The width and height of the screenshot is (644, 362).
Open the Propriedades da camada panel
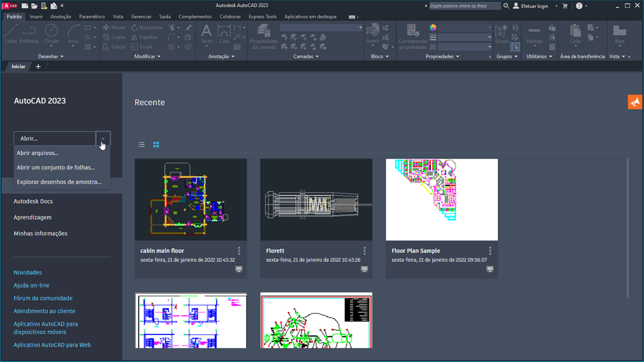pyautogui.click(x=263, y=36)
